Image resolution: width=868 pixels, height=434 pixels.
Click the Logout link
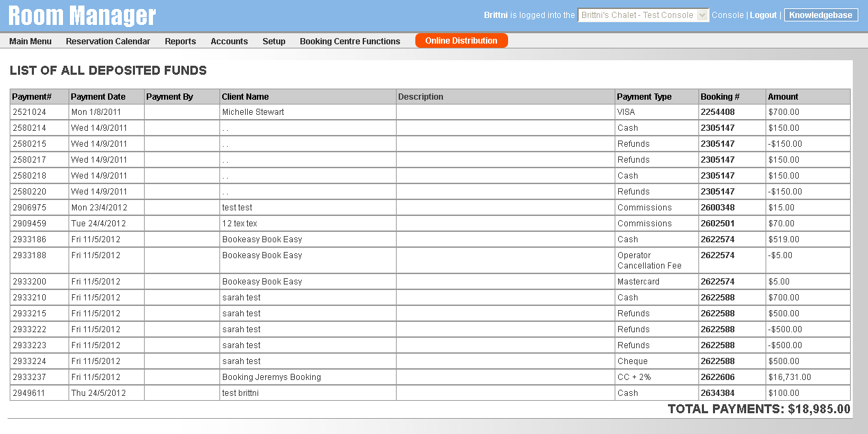click(x=763, y=15)
